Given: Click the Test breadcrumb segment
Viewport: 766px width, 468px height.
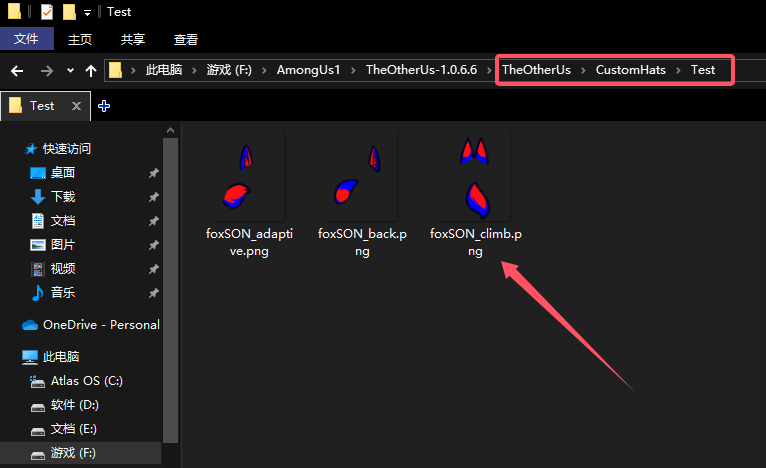Looking at the screenshot, I should point(703,70).
